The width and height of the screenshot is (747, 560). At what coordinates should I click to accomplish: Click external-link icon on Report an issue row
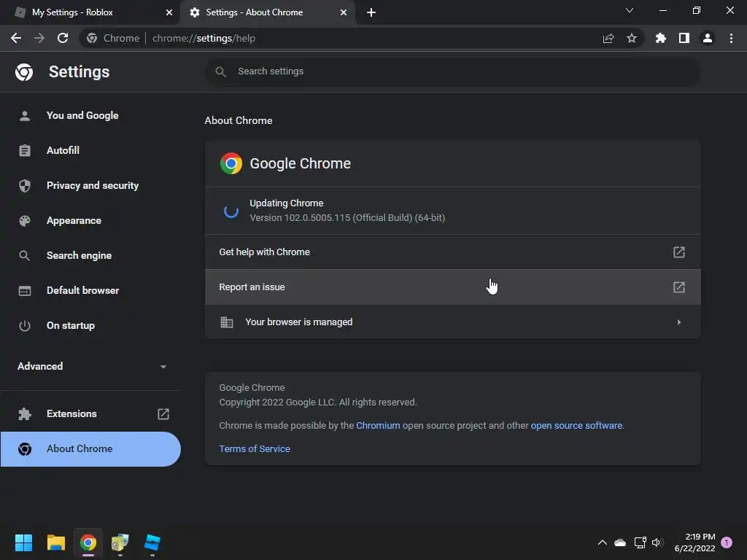click(x=679, y=287)
